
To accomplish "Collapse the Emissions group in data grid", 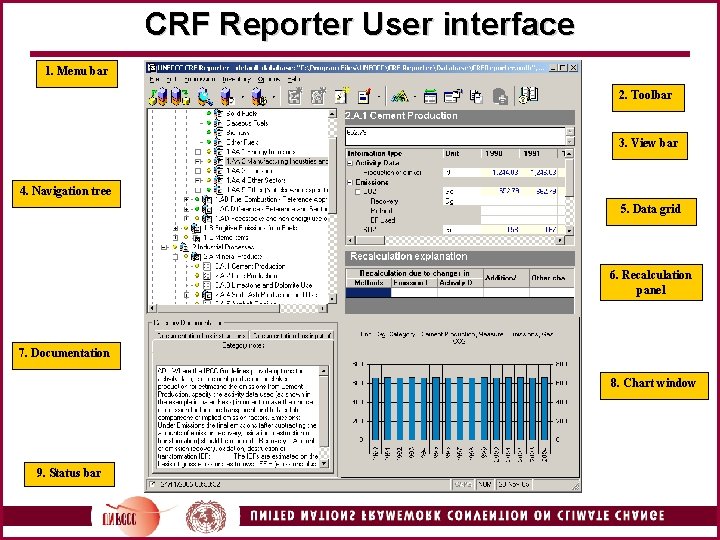I will [x=350, y=182].
